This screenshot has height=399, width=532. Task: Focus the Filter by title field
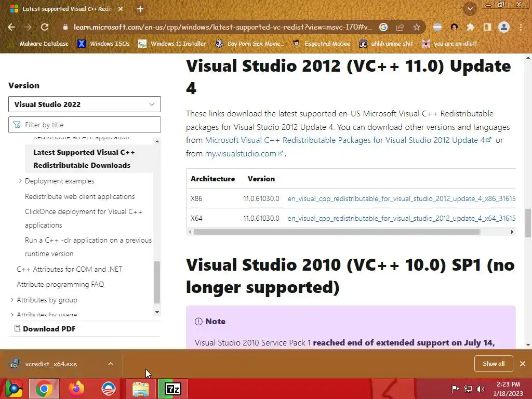click(85, 125)
